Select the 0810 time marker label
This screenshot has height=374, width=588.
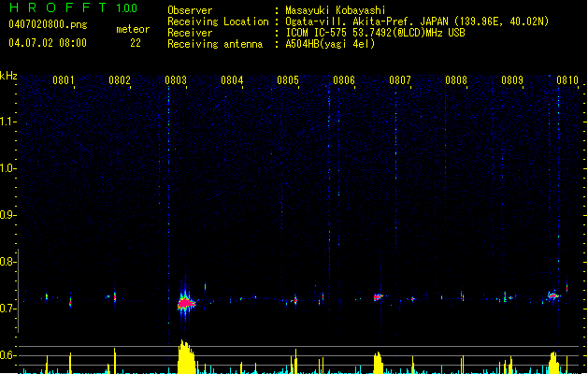point(567,80)
